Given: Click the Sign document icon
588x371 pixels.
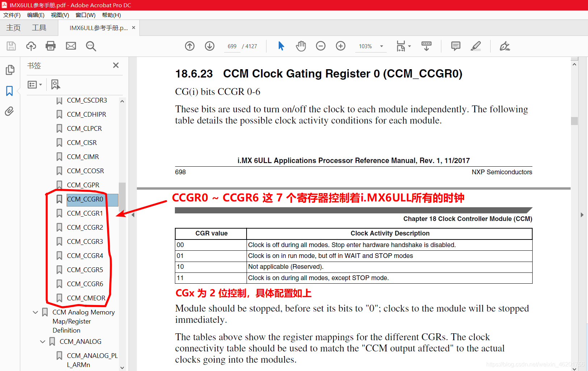Looking at the screenshot, I should 505,46.
